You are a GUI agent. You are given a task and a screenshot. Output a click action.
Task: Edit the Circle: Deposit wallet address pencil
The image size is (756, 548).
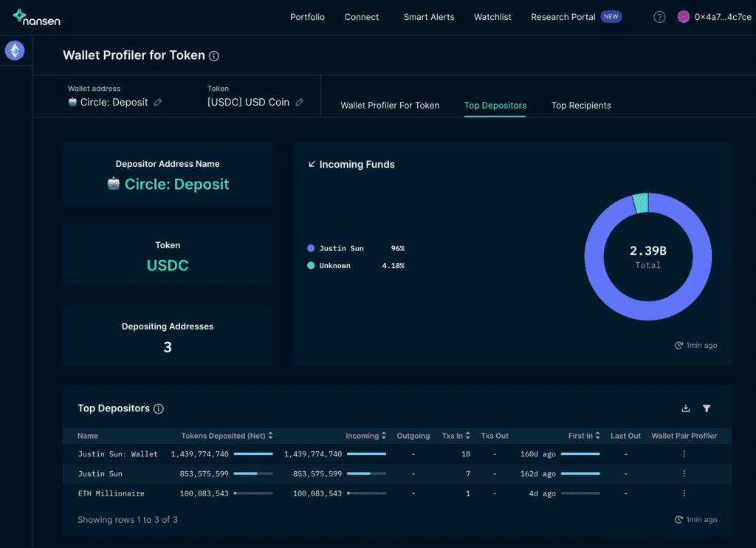tap(158, 102)
